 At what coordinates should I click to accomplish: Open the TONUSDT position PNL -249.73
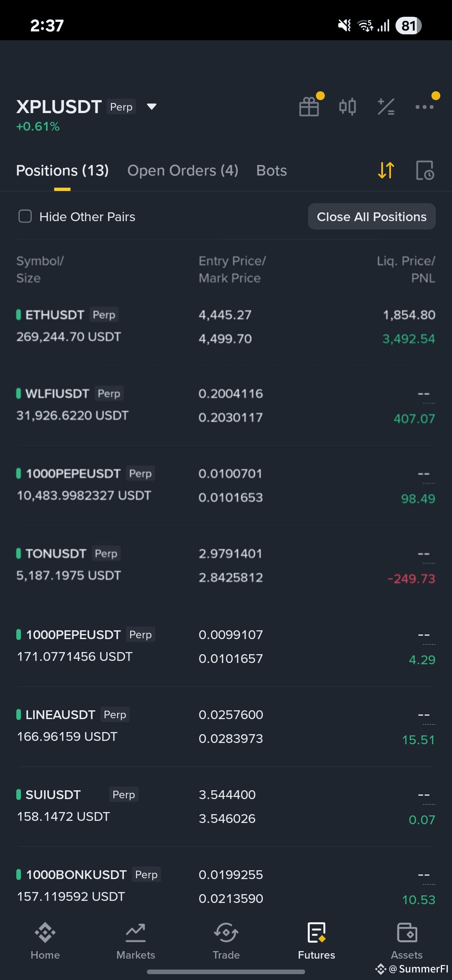[411, 579]
